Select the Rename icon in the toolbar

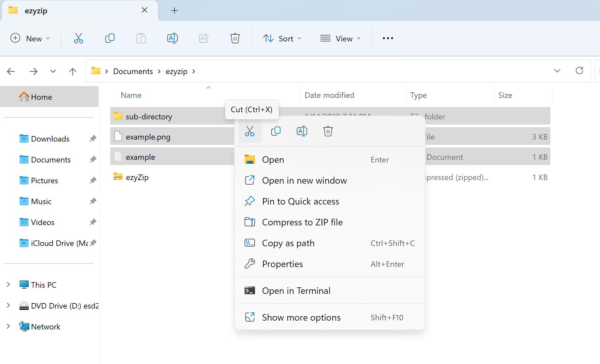tap(172, 38)
